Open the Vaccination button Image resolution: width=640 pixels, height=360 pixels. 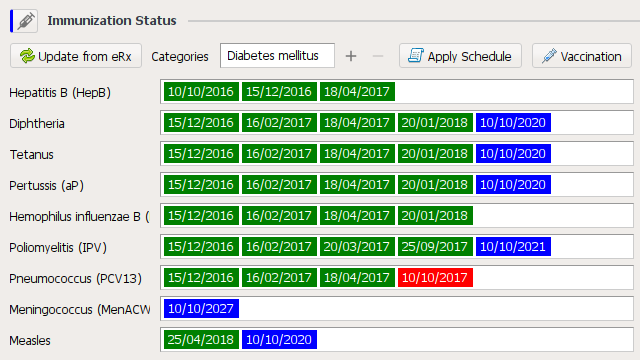[582, 56]
